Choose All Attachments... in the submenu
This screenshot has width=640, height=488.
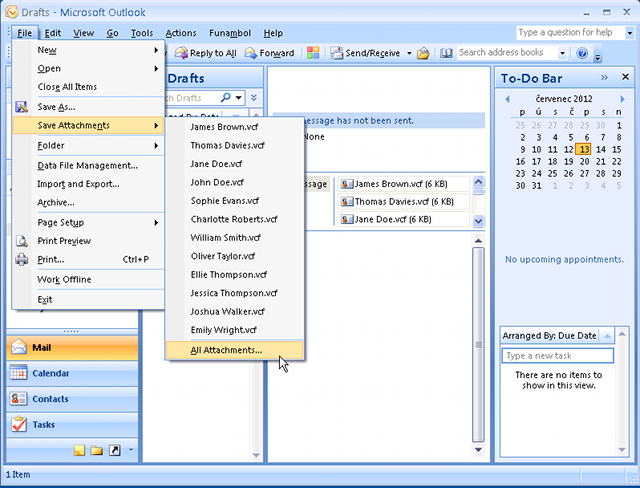point(226,350)
